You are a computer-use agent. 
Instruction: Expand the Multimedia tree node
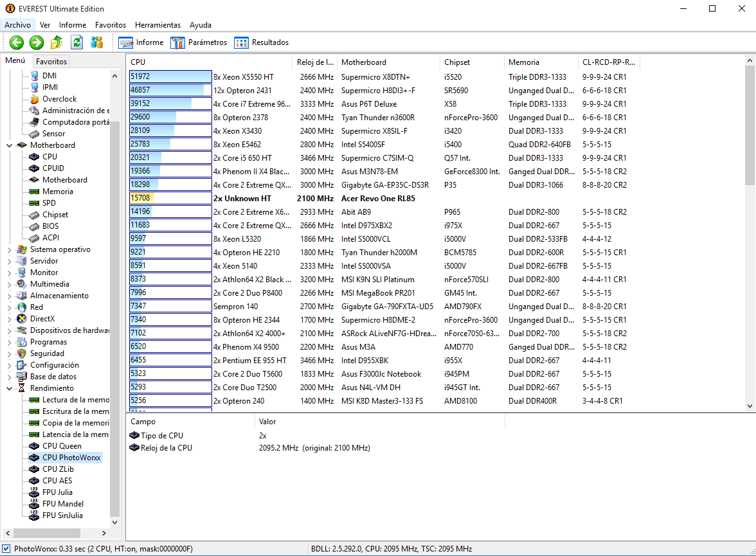(9, 285)
